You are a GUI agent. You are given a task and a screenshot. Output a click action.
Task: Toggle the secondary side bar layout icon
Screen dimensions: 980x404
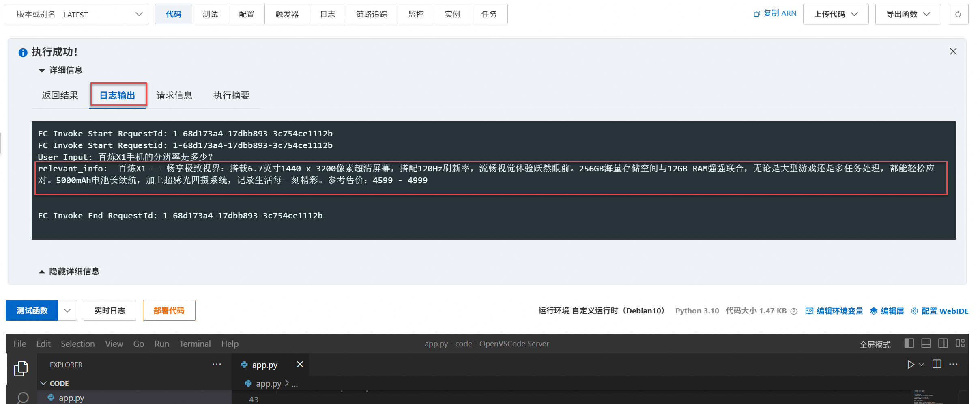click(x=943, y=344)
